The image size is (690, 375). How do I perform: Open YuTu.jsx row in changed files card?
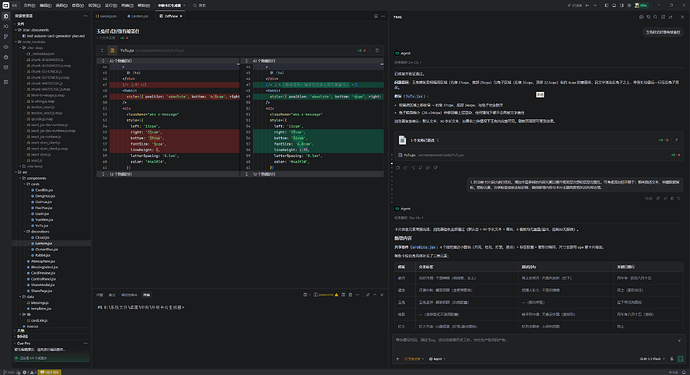(539, 155)
